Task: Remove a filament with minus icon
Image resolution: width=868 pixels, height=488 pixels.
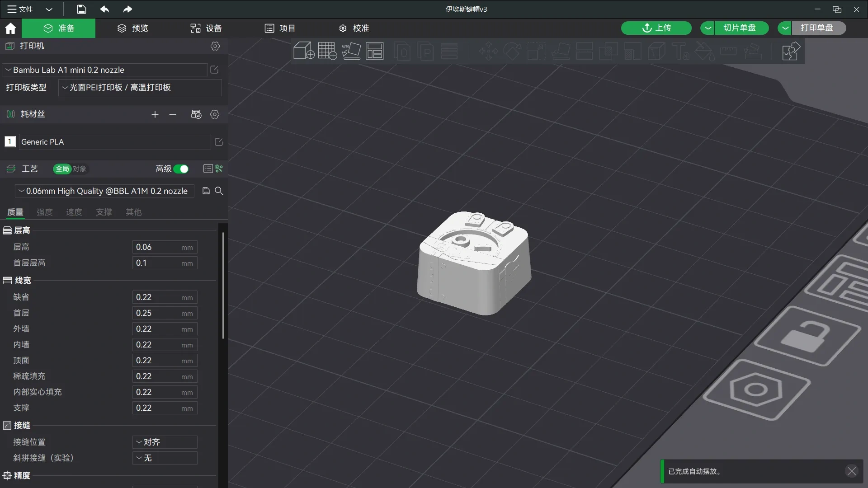Action: tap(173, 114)
